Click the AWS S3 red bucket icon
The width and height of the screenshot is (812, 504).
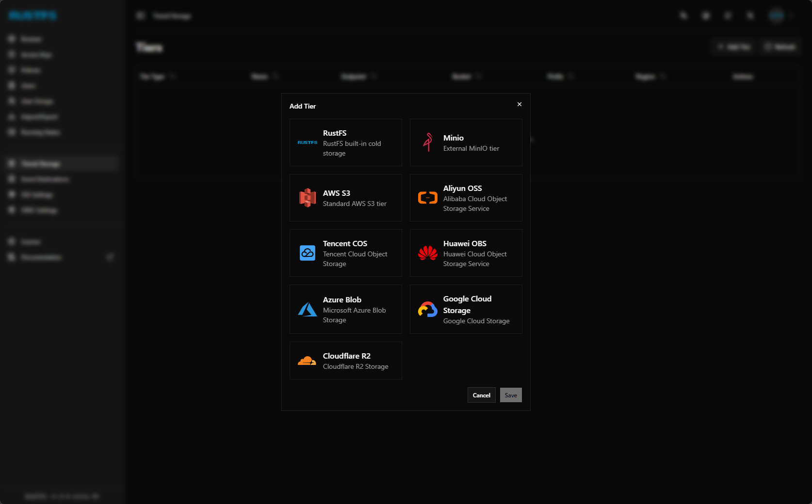(x=308, y=198)
